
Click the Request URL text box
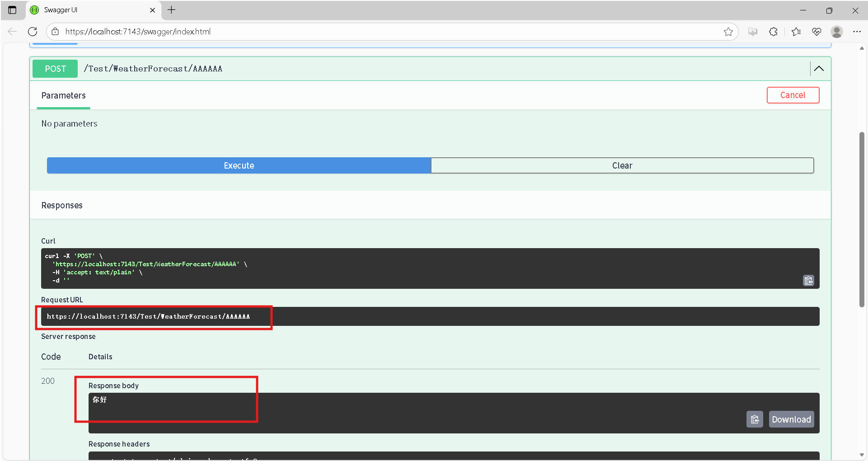(430, 316)
